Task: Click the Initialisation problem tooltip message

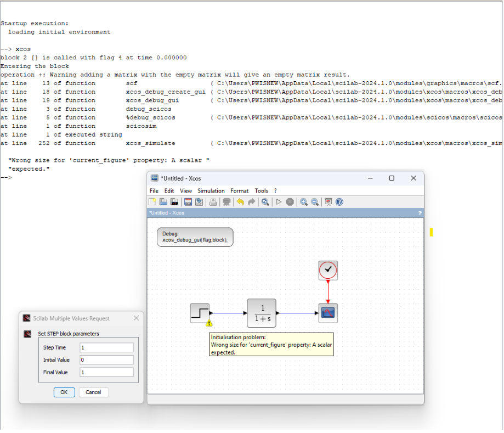Action: pos(271,345)
